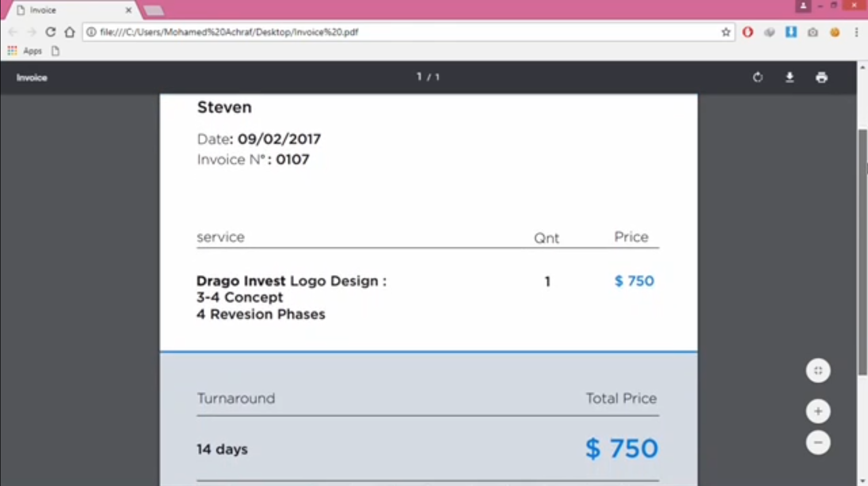Screen dimensions: 868x486
Task: Click the fit to page button
Action: point(818,371)
